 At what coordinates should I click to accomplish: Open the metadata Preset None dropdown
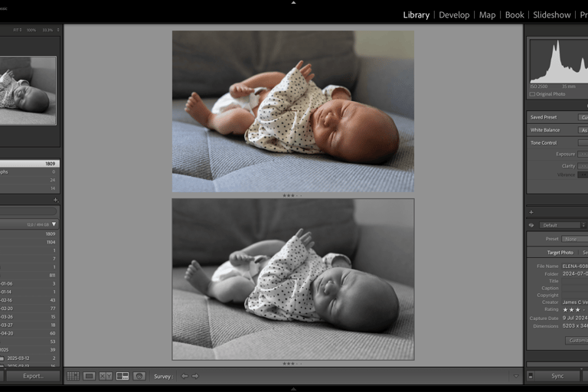[575, 239]
